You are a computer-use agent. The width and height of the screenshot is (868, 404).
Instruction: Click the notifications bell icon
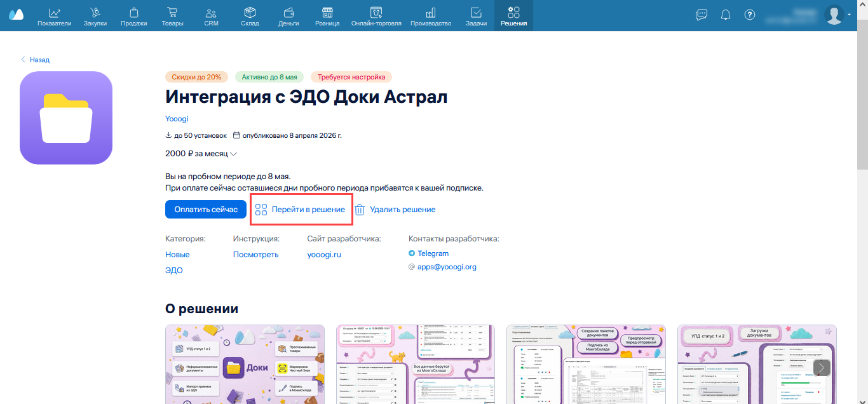726,15
